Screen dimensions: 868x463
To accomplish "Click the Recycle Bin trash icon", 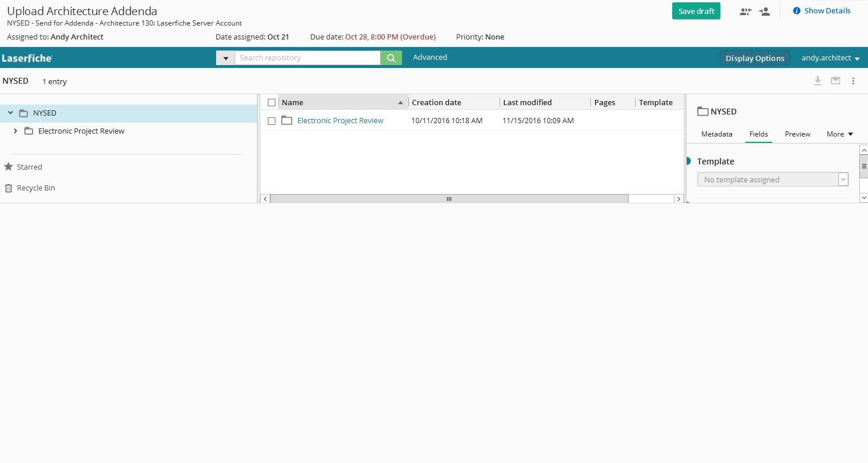I will click(x=9, y=188).
